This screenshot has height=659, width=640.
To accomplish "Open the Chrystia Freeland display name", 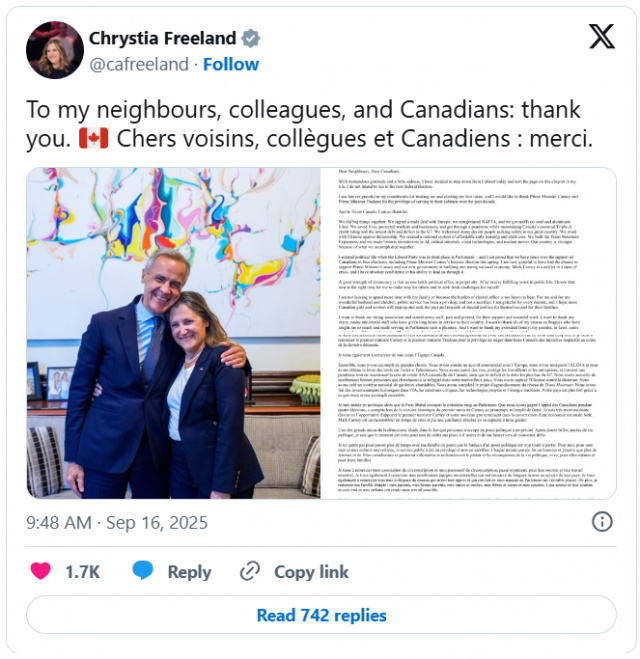I will tap(163, 38).
